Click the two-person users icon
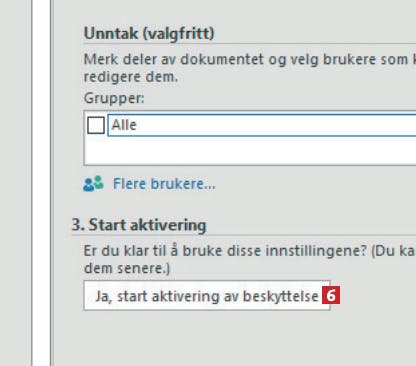This screenshot has width=416, height=366. pyautogui.click(x=93, y=184)
